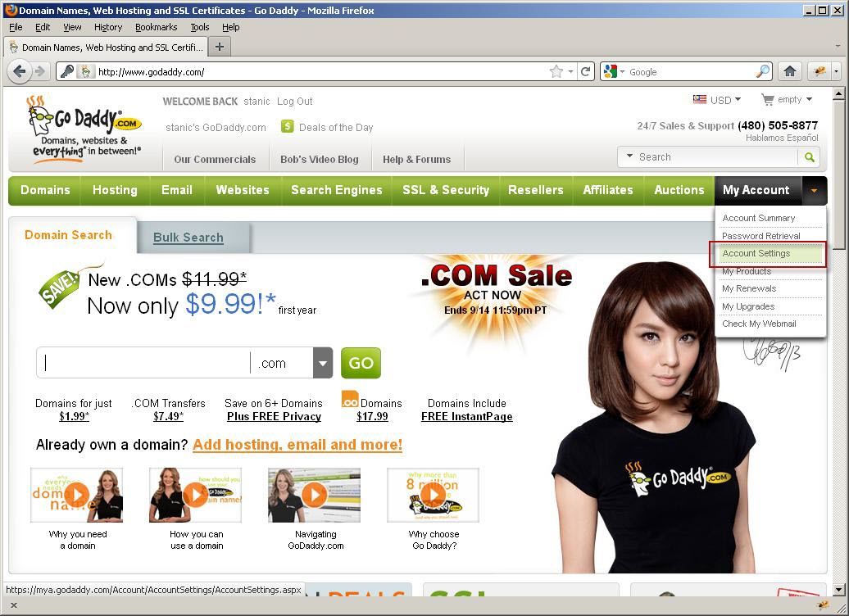Choose Check My Webmail entry

tap(759, 324)
